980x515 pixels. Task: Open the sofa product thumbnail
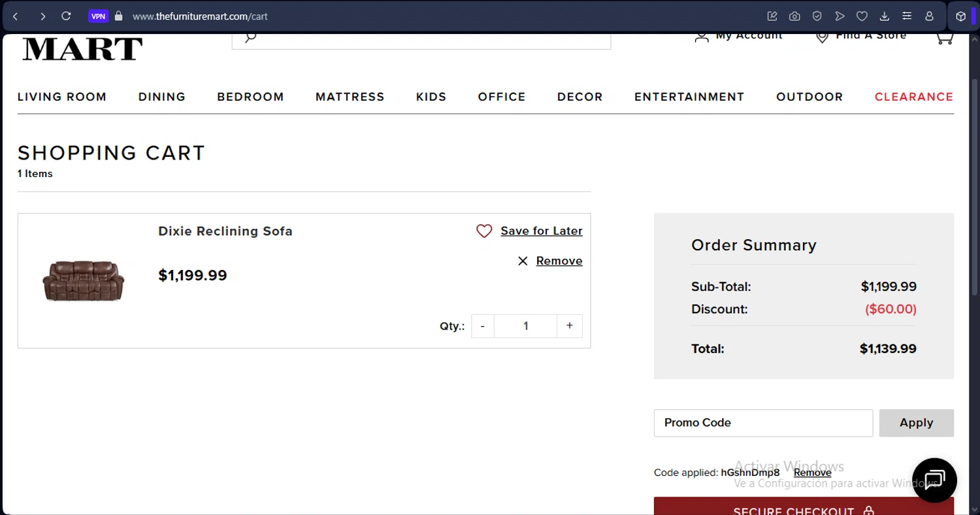[84, 280]
